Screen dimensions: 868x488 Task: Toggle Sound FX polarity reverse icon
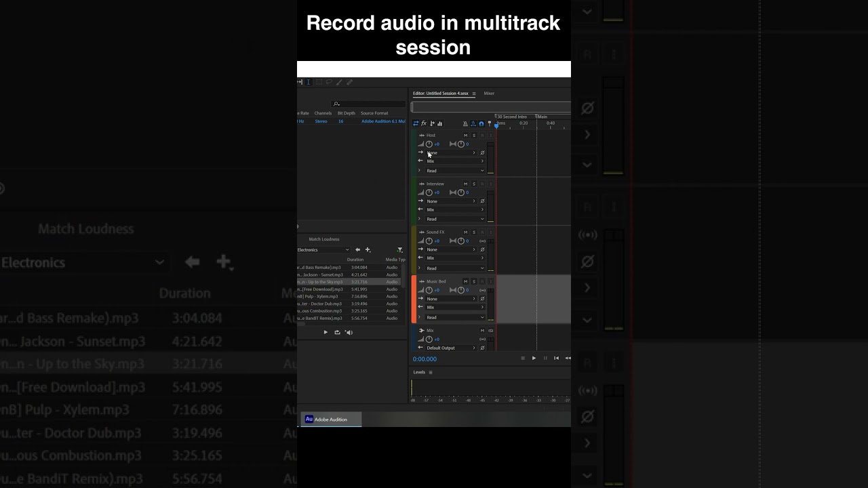tap(482, 249)
